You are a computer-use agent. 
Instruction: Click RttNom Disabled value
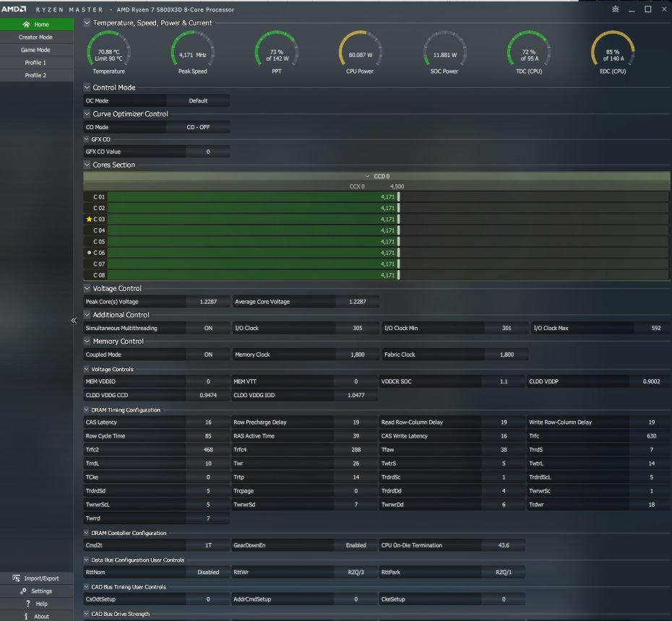[x=208, y=572]
